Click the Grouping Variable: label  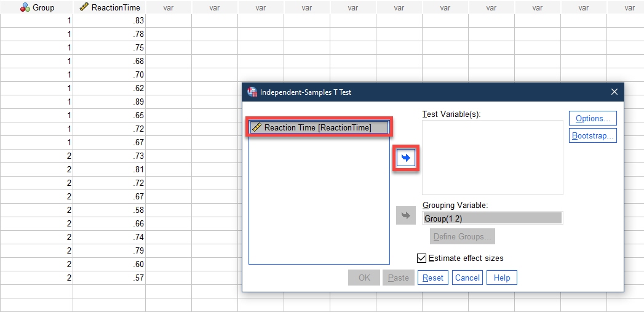pyautogui.click(x=455, y=205)
